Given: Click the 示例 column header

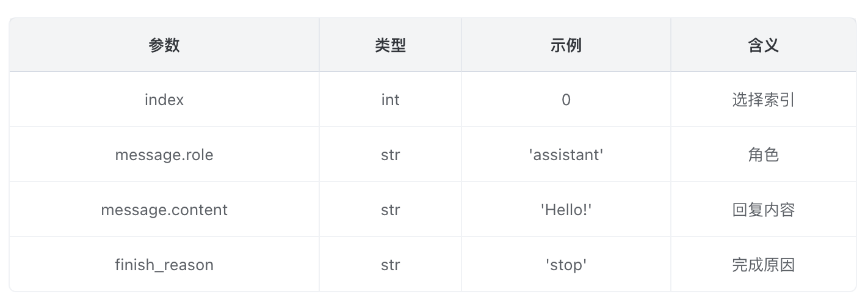Looking at the screenshot, I should [566, 45].
